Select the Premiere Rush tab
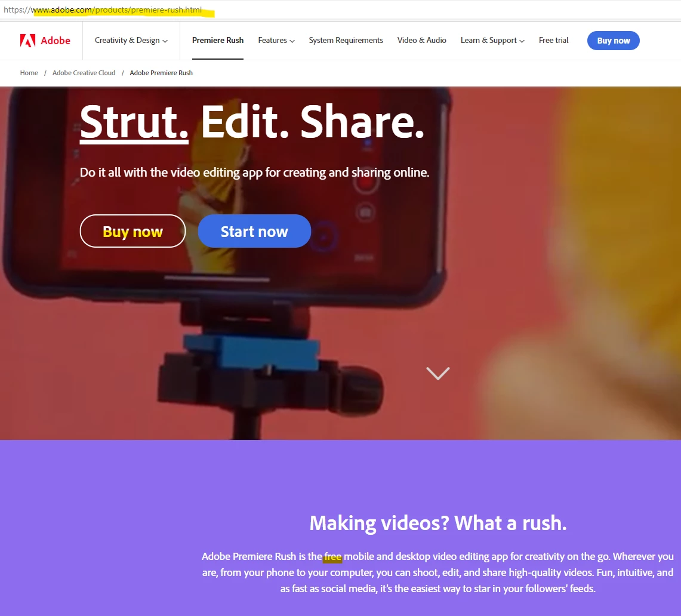The height and width of the screenshot is (616, 681). coord(218,41)
